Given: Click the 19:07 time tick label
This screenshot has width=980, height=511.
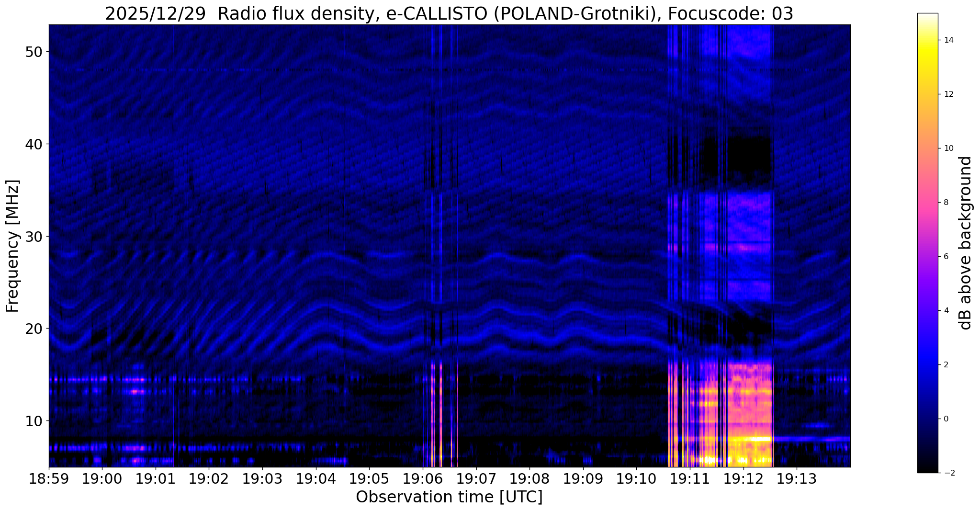Looking at the screenshot, I should (476, 478).
